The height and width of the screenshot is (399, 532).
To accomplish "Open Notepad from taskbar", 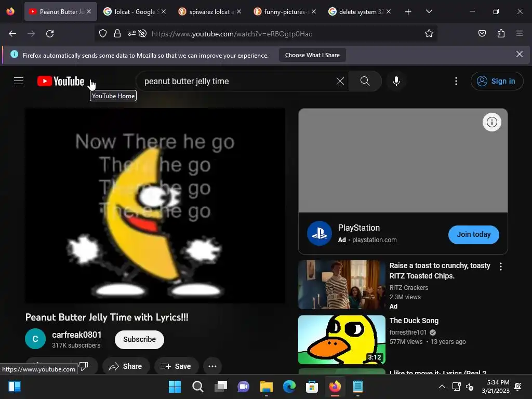I will coord(357,387).
